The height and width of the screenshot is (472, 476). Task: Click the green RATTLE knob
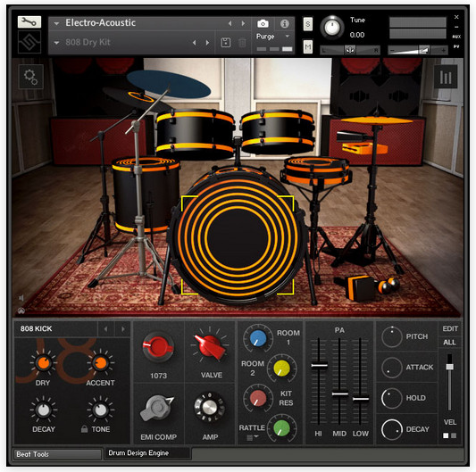coord(281,427)
